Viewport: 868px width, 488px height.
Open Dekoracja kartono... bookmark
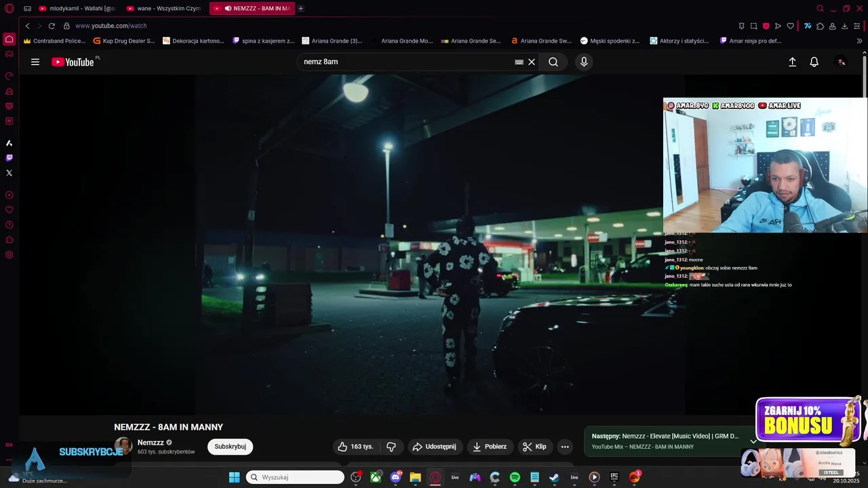click(x=193, y=41)
